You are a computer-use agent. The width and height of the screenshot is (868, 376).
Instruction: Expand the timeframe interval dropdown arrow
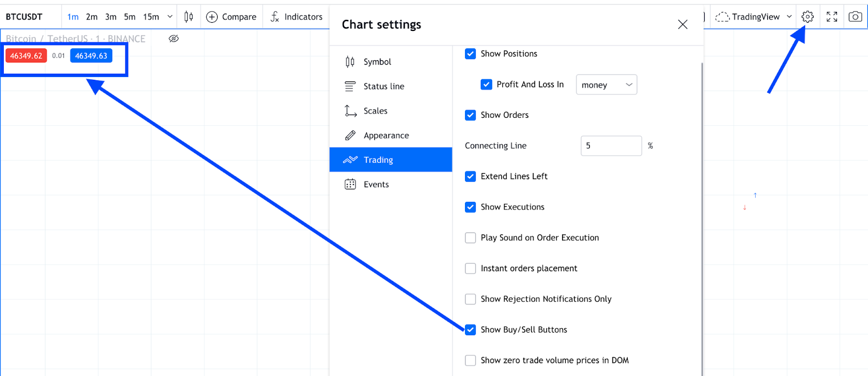tap(170, 17)
